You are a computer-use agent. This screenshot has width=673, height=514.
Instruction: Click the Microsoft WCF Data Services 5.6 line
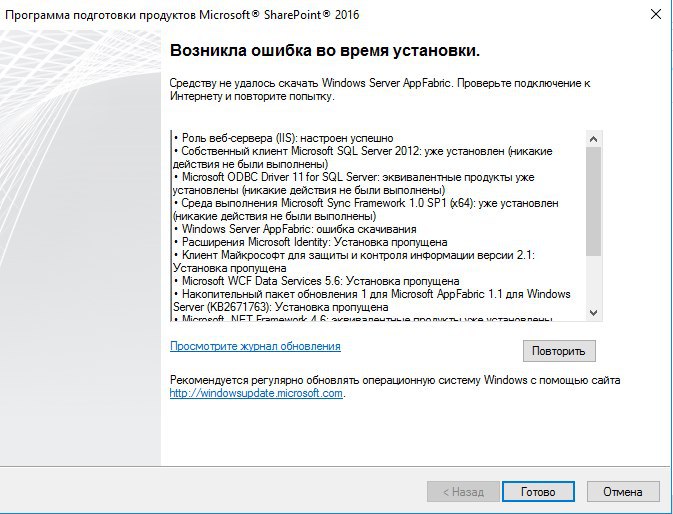coord(316,281)
